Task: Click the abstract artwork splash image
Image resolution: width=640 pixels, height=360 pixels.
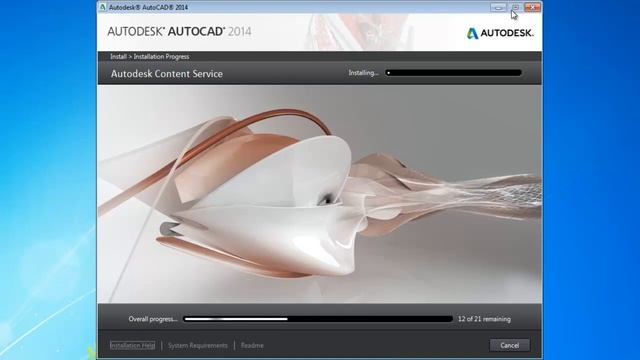Action: pos(320,194)
